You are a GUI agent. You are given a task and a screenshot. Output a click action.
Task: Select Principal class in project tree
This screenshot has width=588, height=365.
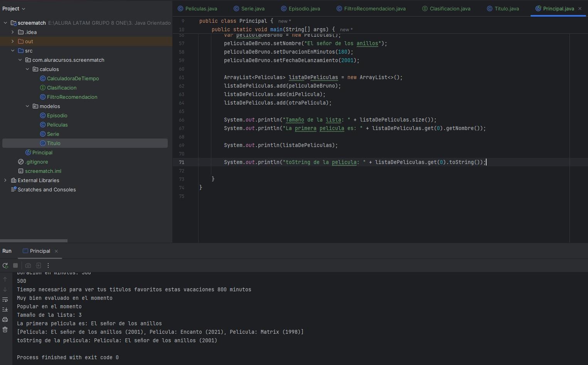pos(42,152)
